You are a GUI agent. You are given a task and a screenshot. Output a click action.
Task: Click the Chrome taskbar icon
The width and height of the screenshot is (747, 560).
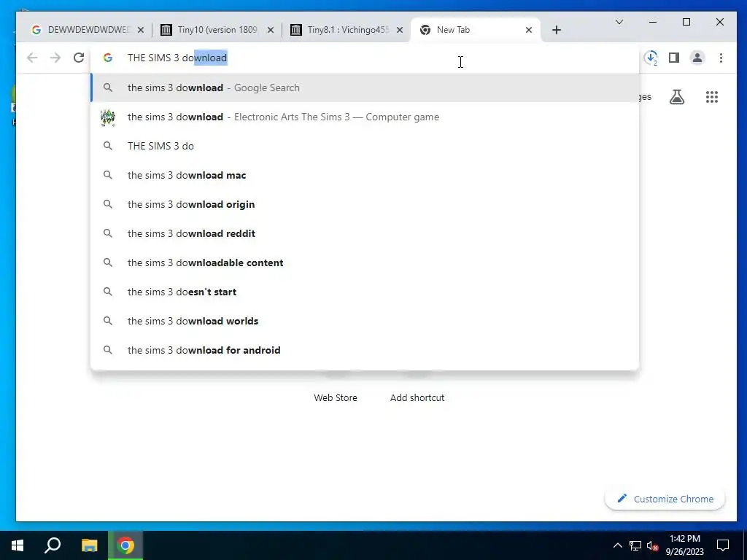125,545
